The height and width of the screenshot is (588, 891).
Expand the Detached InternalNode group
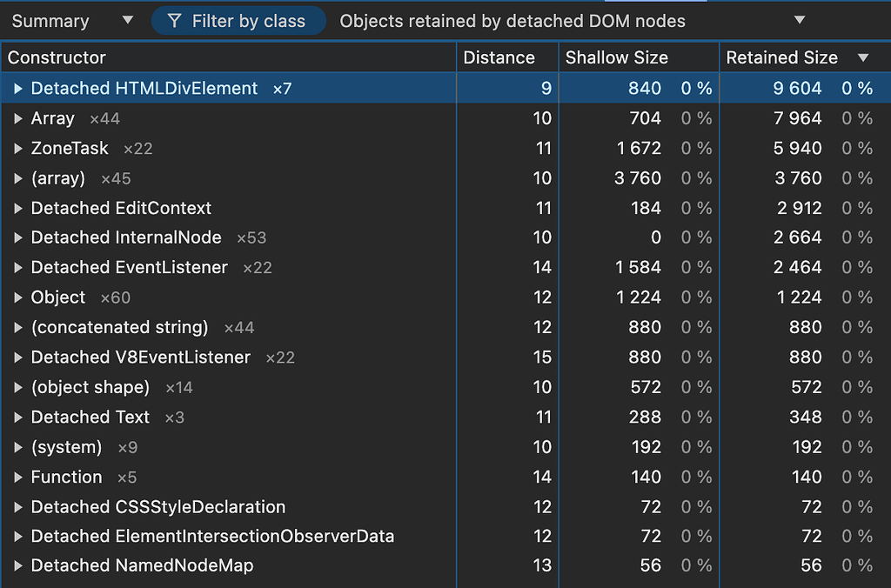point(18,238)
